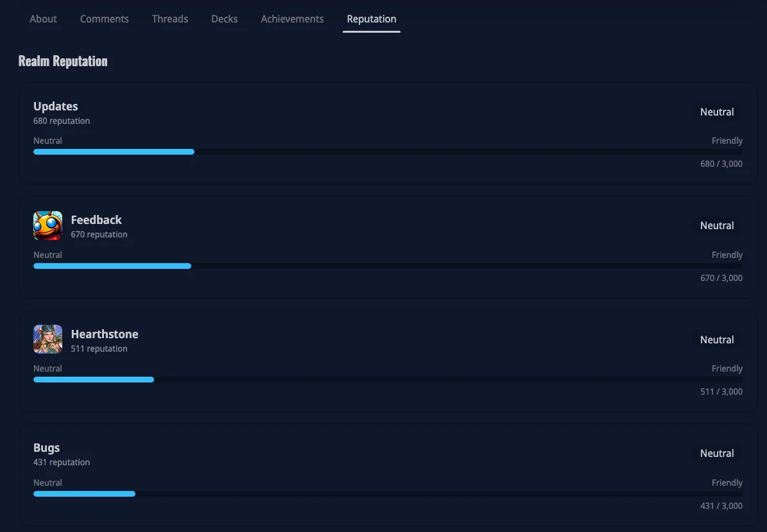Go to the Threads tab
Viewport: 767px width, 532px height.
(170, 19)
